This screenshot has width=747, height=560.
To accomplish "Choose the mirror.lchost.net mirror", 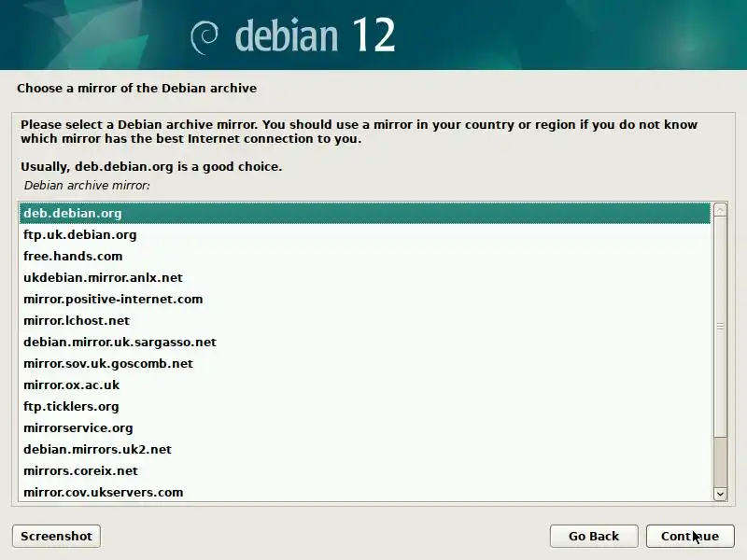I will pos(365,320).
